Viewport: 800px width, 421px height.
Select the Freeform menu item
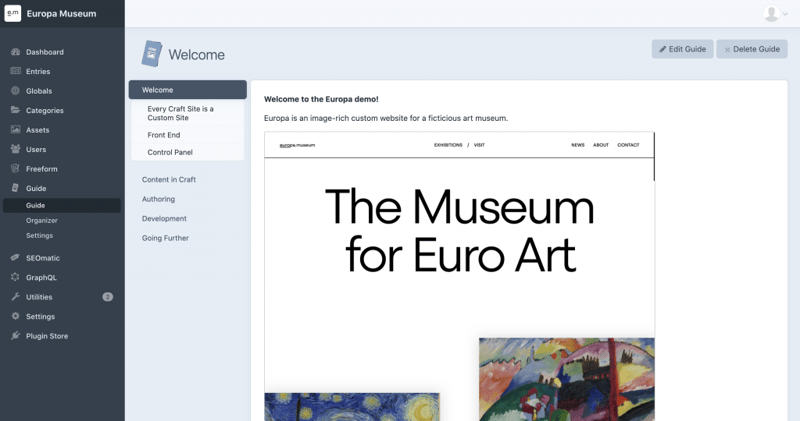[x=43, y=168]
